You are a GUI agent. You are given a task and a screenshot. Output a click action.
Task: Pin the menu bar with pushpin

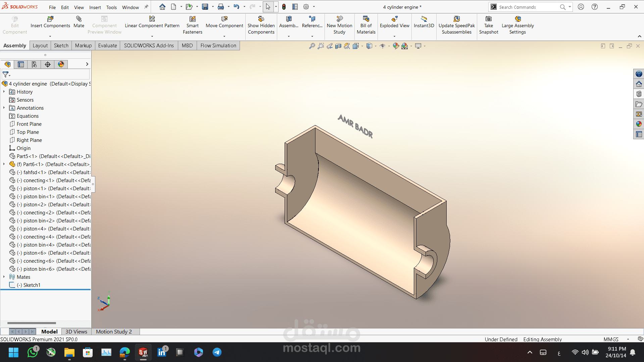(146, 7)
